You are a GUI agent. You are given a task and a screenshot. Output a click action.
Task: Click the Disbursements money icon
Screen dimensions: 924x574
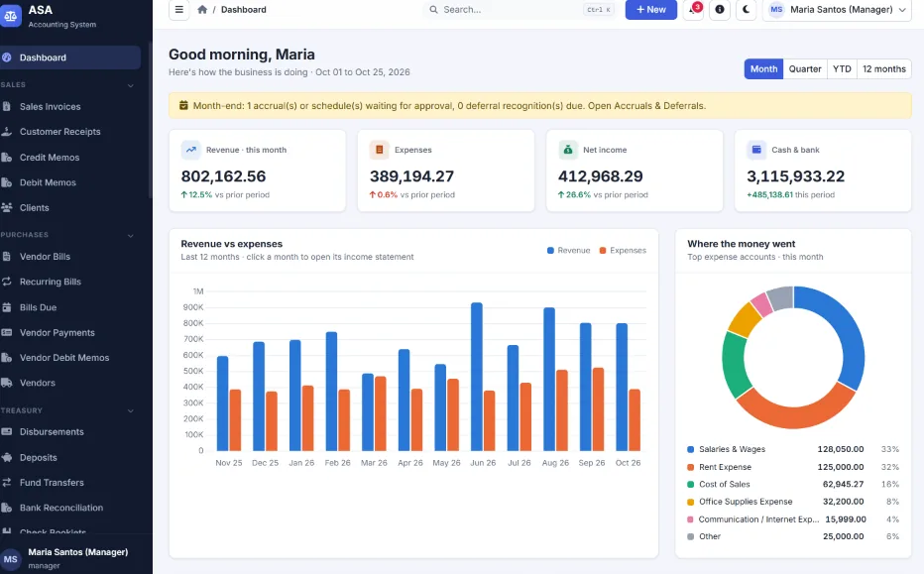tap(7, 432)
